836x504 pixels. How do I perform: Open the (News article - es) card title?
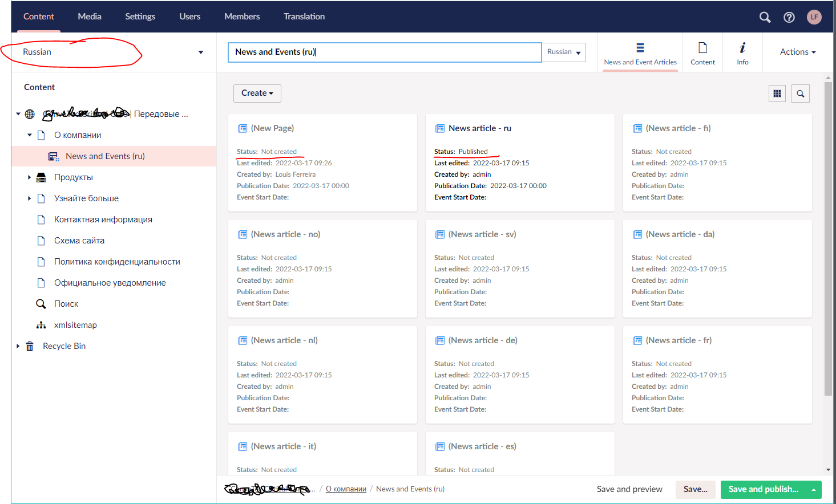482,446
